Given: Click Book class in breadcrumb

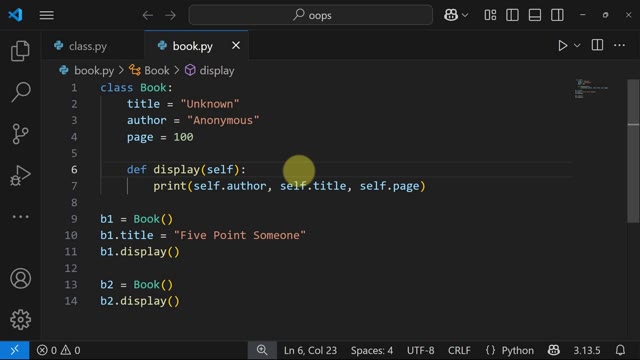Looking at the screenshot, I should (157, 70).
